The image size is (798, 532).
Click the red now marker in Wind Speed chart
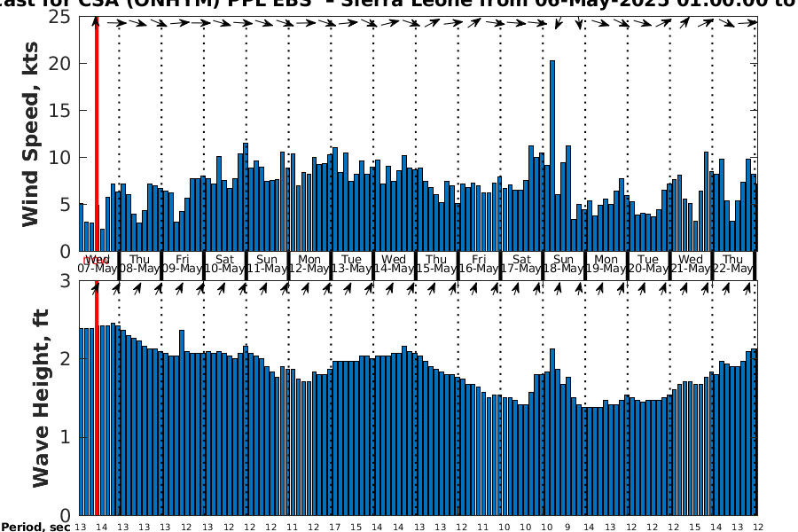[96, 134]
